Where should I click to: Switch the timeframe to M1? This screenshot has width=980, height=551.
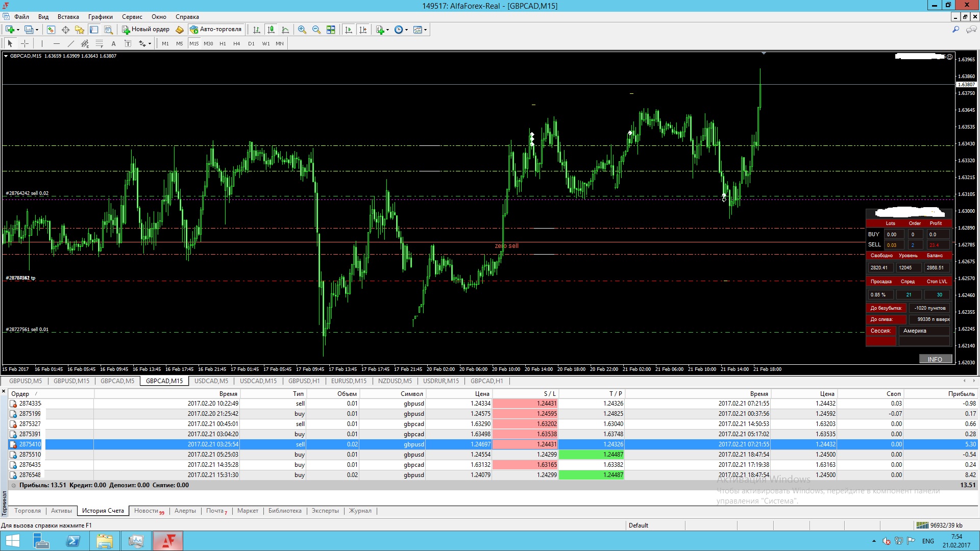pyautogui.click(x=165, y=43)
